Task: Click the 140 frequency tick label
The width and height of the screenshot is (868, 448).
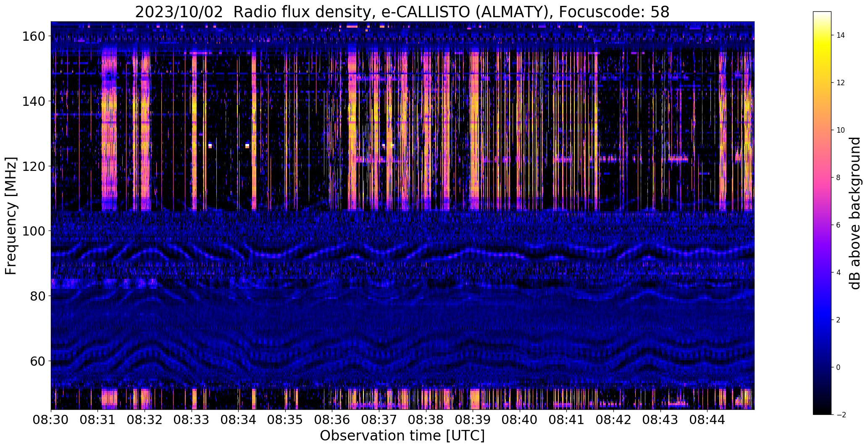Action: (33, 101)
